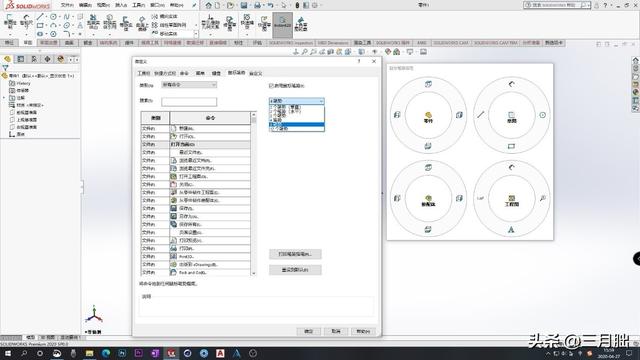Switch to the 键盘 tab in dialog

pyautogui.click(x=216, y=73)
